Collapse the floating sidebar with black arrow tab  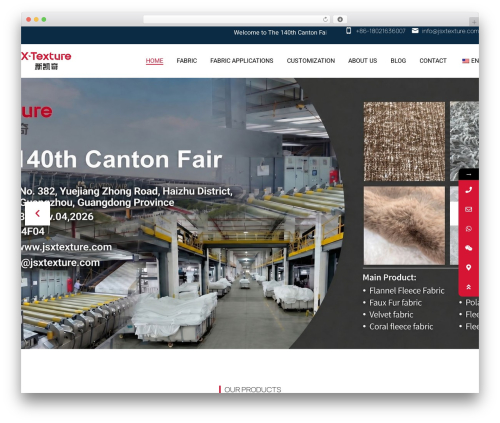pos(468,174)
